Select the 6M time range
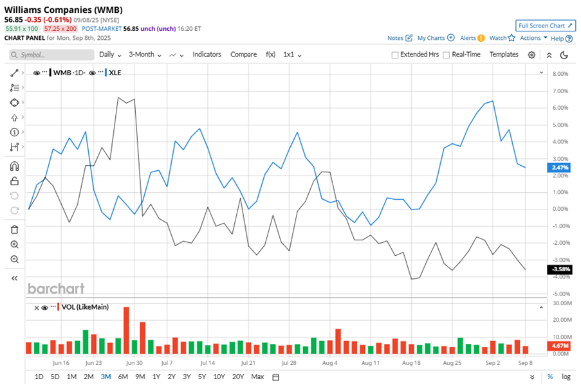Viewport: 581px width, 392px height. click(x=123, y=377)
